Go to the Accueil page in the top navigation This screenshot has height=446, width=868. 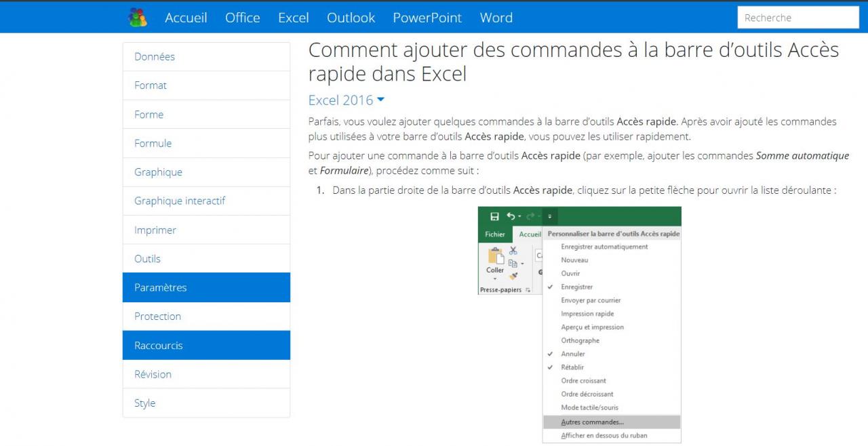186,18
